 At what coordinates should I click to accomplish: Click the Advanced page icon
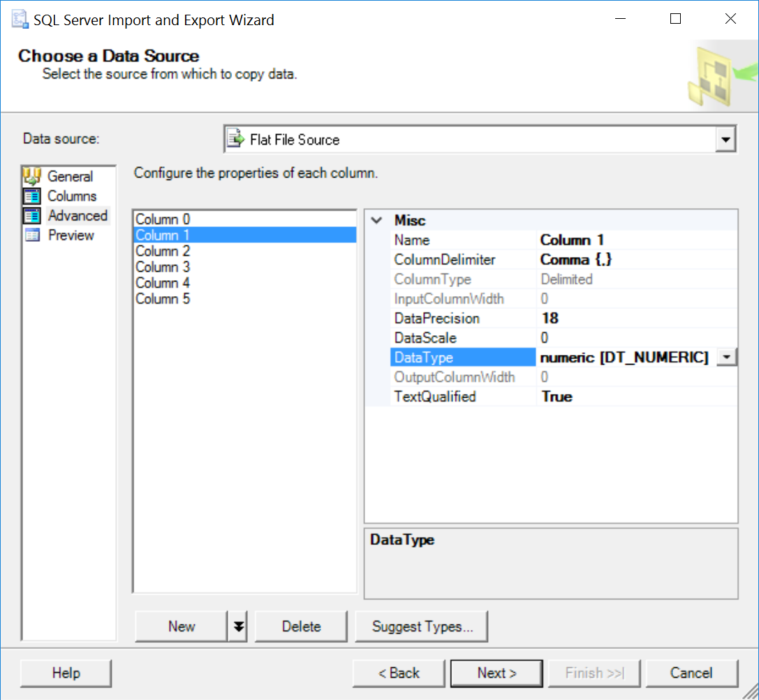[x=33, y=216]
